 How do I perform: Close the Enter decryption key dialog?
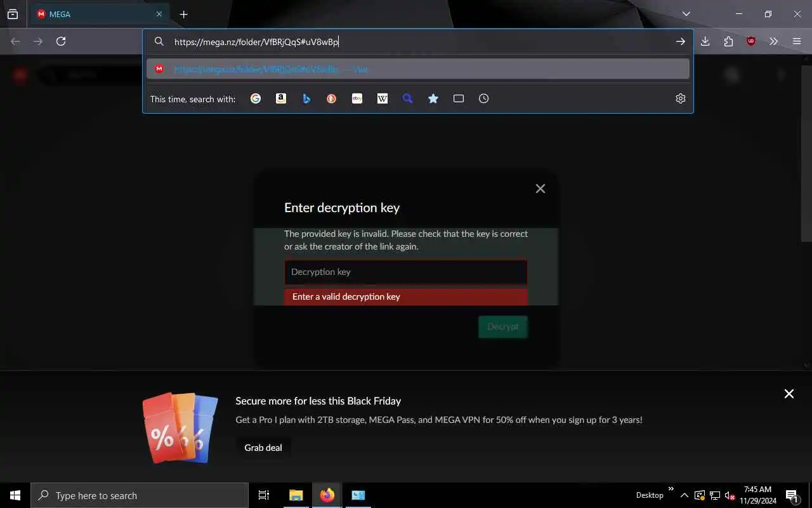540,189
